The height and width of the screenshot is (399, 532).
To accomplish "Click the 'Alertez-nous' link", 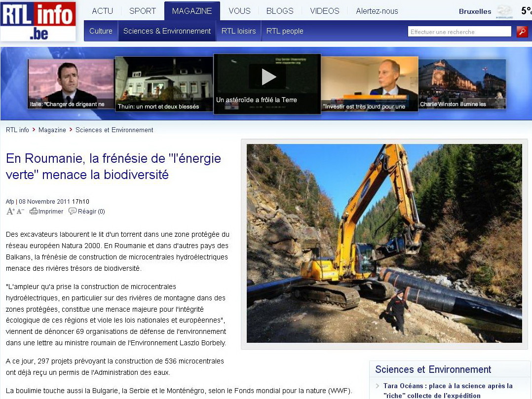I will point(377,10).
